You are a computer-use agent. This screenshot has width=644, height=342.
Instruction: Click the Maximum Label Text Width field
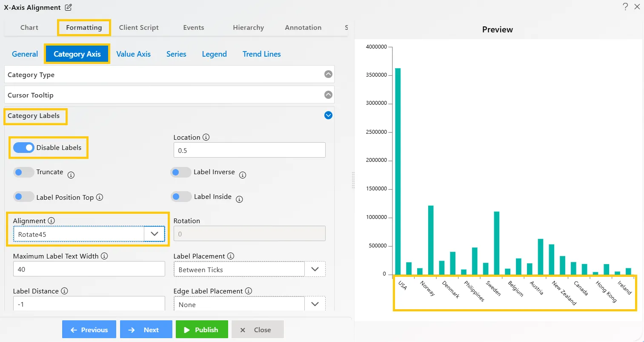click(x=89, y=269)
